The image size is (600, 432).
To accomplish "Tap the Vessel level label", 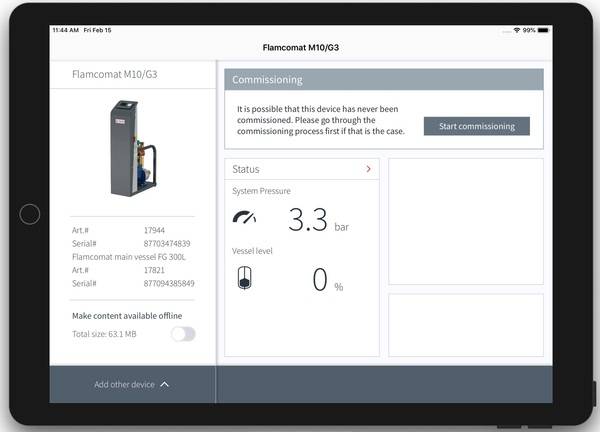I will (x=252, y=251).
